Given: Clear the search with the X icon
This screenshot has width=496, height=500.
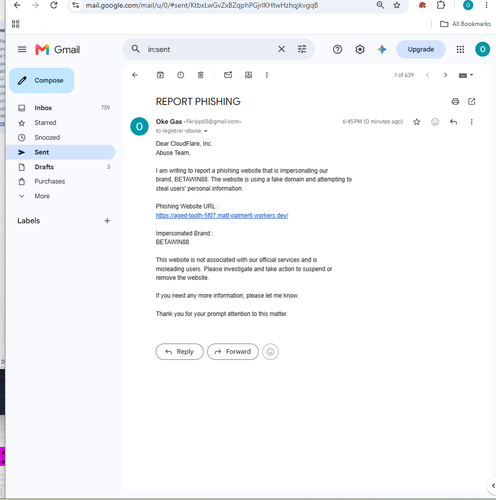Looking at the screenshot, I should tap(281, 49).
